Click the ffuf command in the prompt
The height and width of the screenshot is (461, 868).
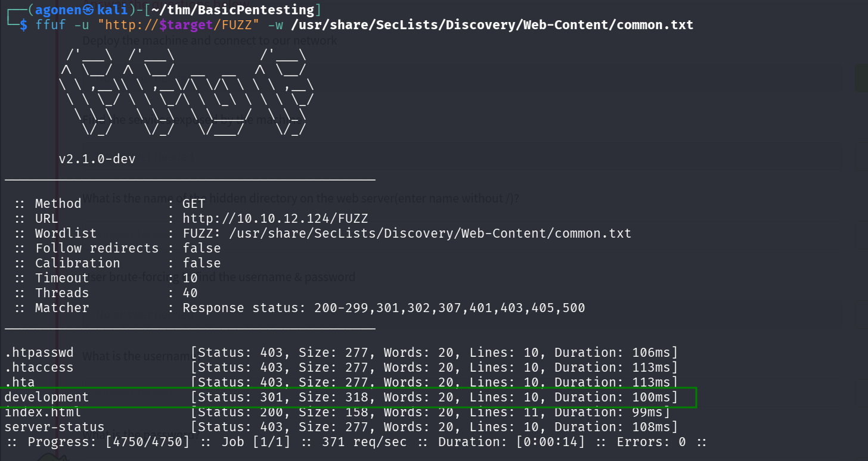(51, 24)
